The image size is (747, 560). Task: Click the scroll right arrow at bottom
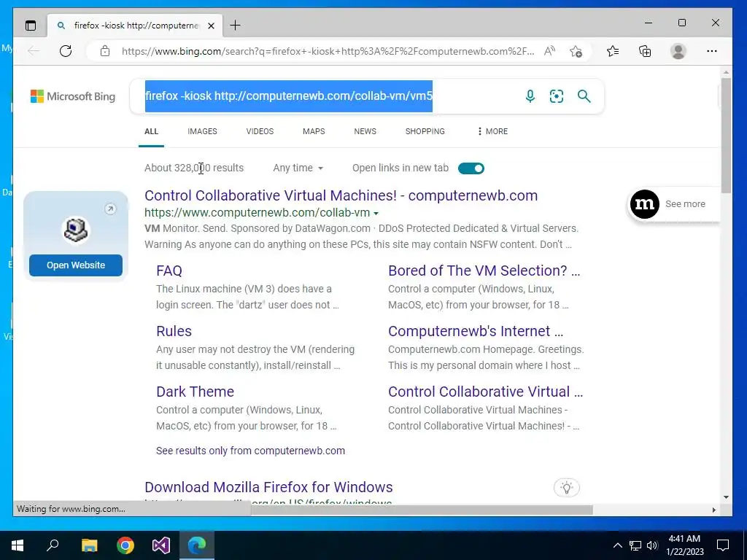713,510
